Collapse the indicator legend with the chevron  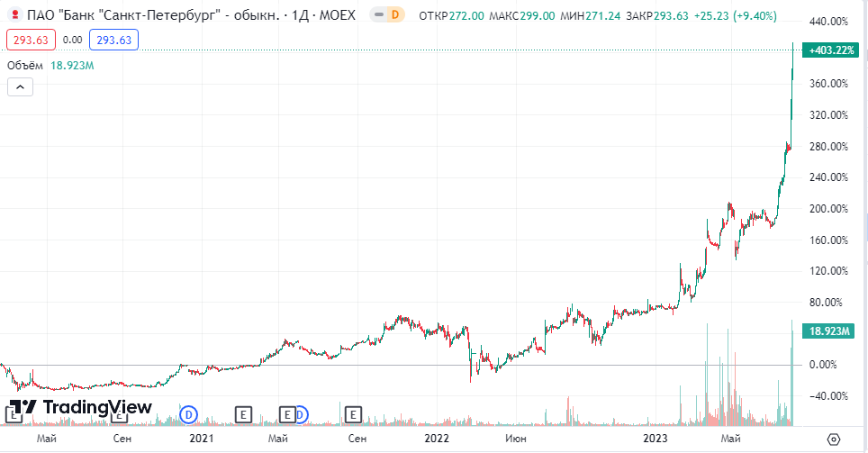click(x=20, y=87)
